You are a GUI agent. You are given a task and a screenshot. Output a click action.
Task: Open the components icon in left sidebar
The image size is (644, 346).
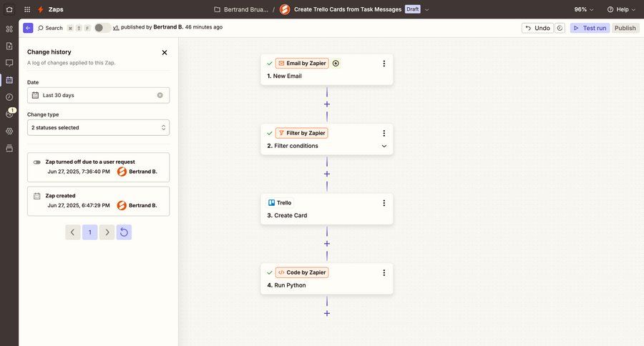click(x=9, y=29)
